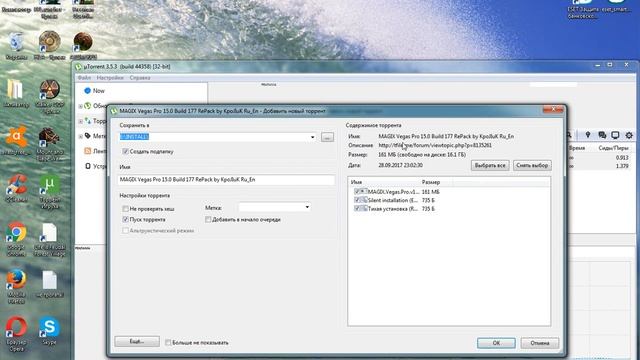The height and width of the screenshot is (360, 640).
Task: Open the dark sphere desktop shortcut in second row
Action: click(x=83, y=42)
